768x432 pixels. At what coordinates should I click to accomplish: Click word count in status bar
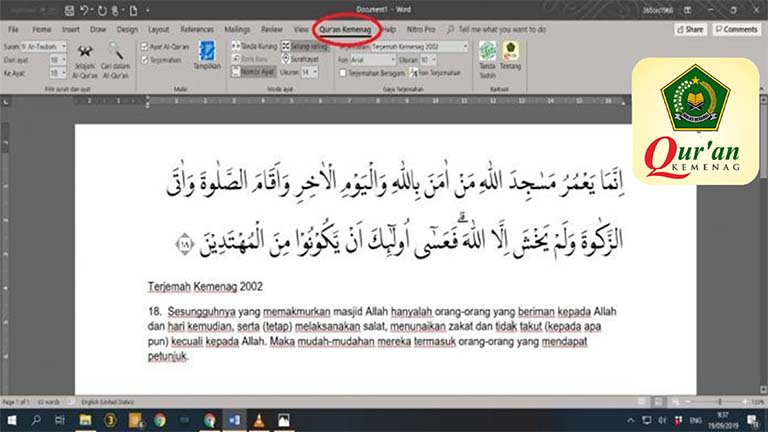pyautogui.click(x=48, y=402)
